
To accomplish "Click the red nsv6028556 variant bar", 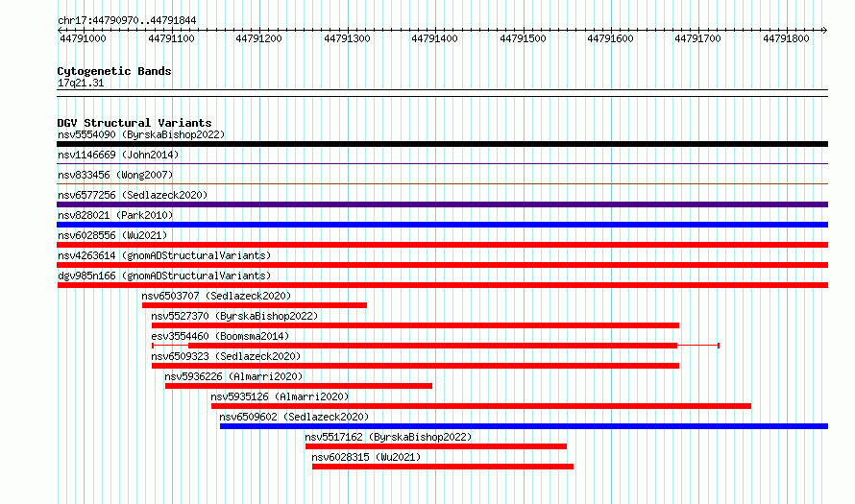I will [x=442, y=245].
